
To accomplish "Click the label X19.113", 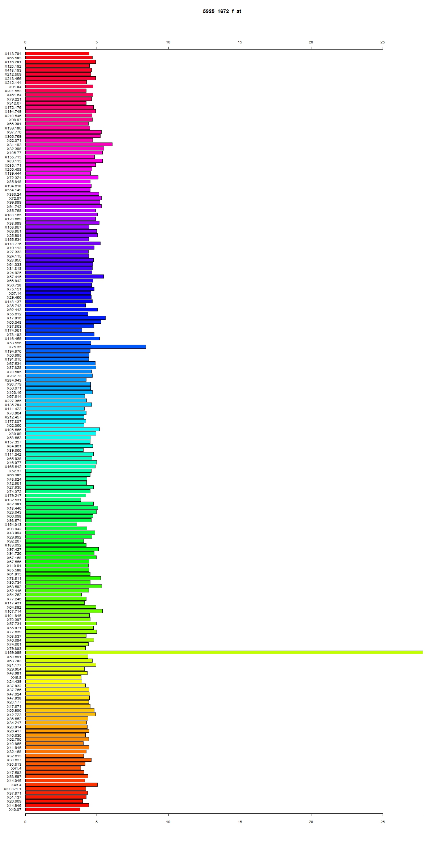I will pos(14,248).
